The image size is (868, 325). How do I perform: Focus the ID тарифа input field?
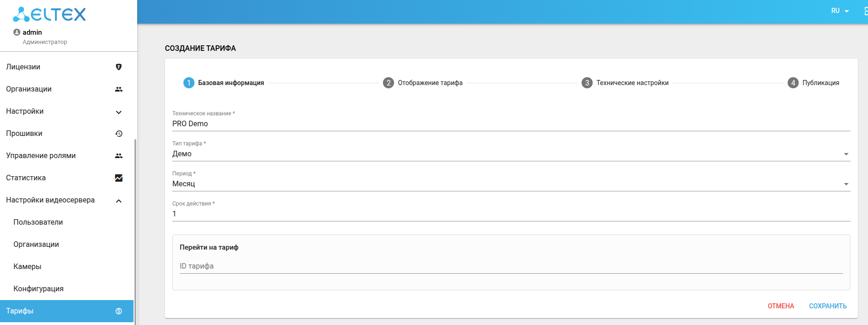click(x=511, y=266)
